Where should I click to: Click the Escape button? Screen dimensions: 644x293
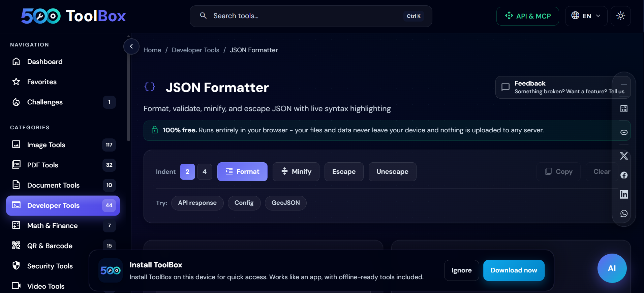tap(344, 172)
